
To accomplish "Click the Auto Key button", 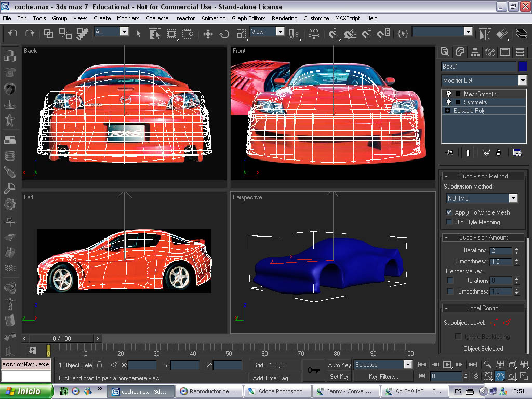I will click(340, 365).
